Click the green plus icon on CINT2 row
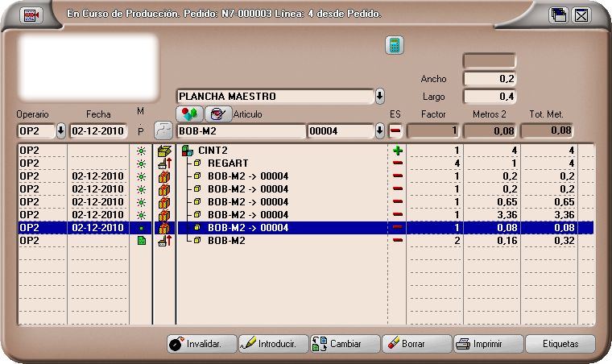This screenshot has width=612, height=364. click(x=397, y=151)
